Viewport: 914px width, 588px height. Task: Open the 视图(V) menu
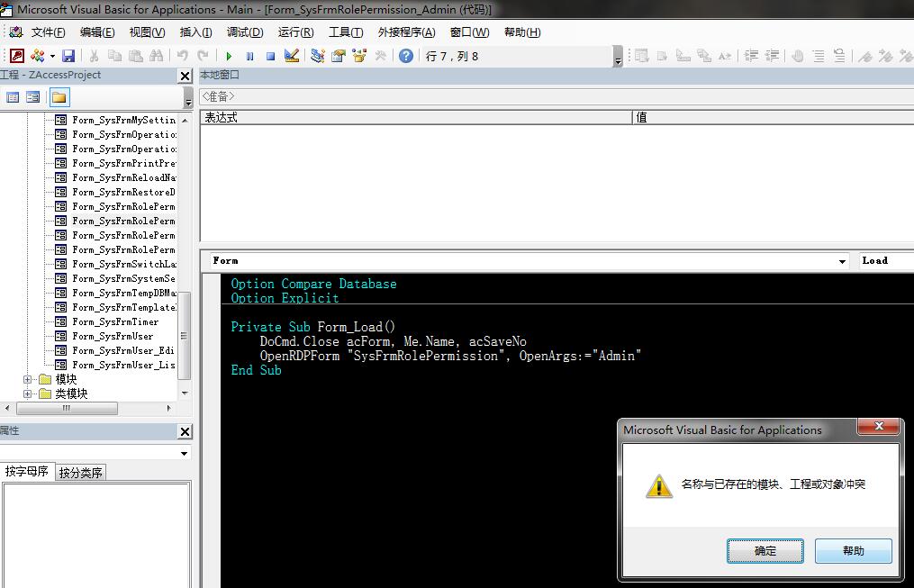coord(147,32)
